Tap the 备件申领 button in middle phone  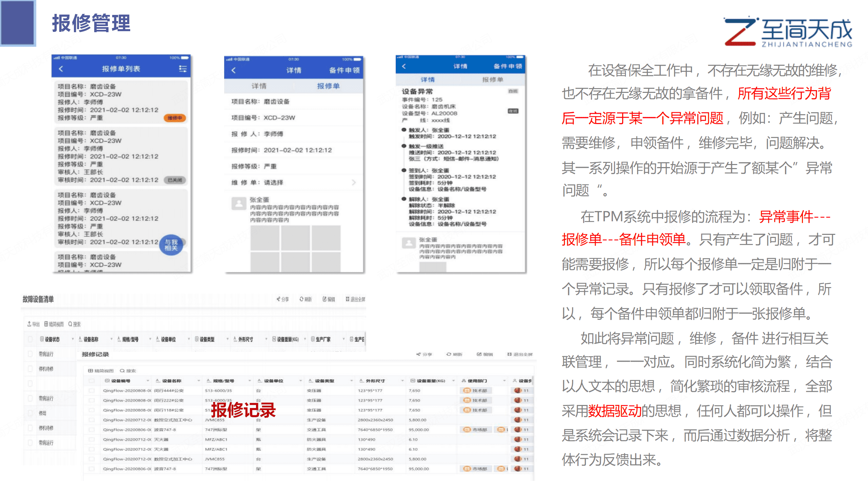point(344,70)
